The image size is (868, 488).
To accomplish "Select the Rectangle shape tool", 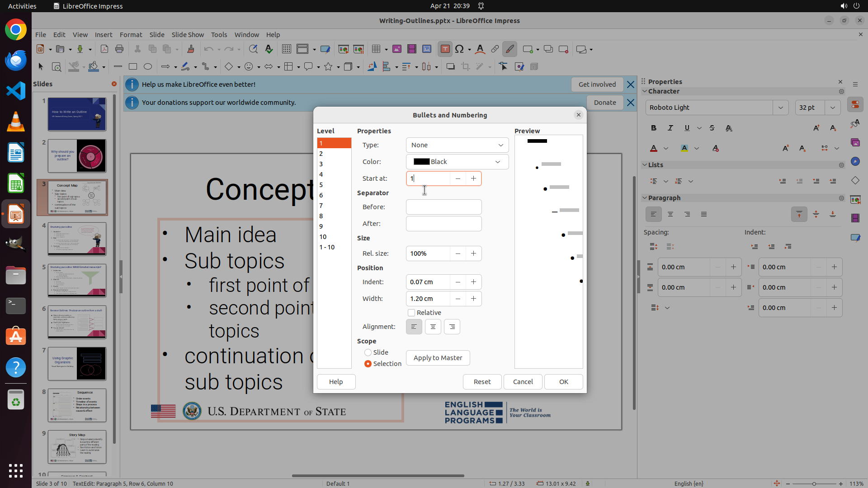I will (x=132, y=66).
